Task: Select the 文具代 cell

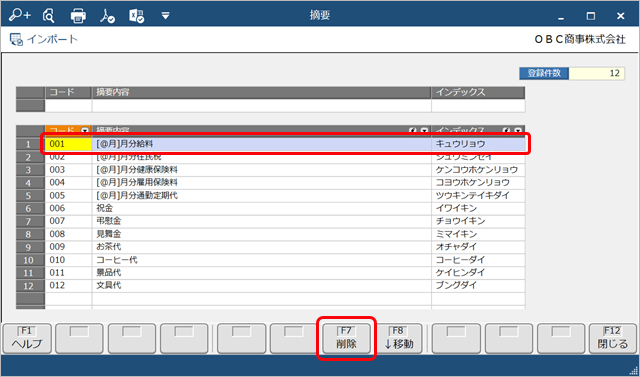Action: pyautogui.click(x=262, y=286)
